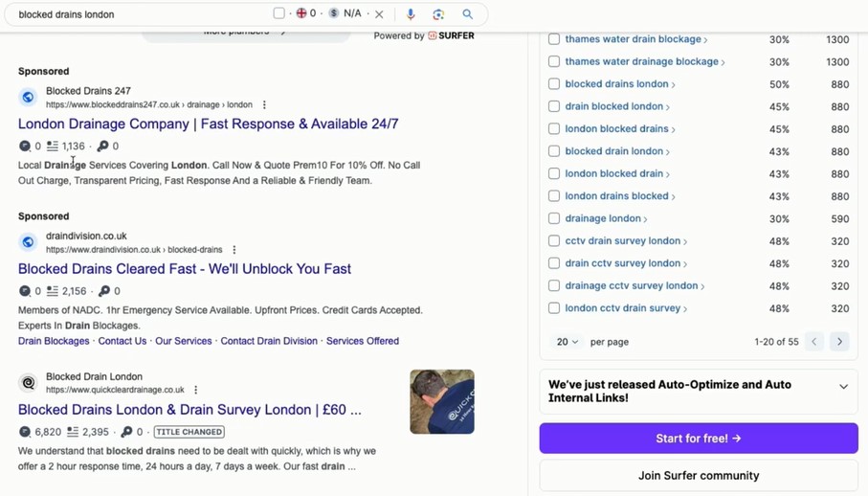Viewport: 868px width, 496px height.
Task: Check drain blocked london keyword box
Action: pyautogui.click(x=553, y=106)
